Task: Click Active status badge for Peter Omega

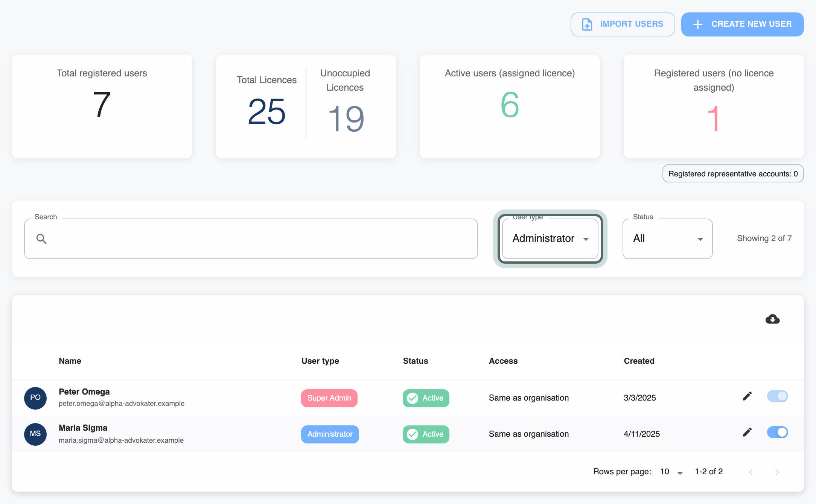Action: click(x=426, y=398)
